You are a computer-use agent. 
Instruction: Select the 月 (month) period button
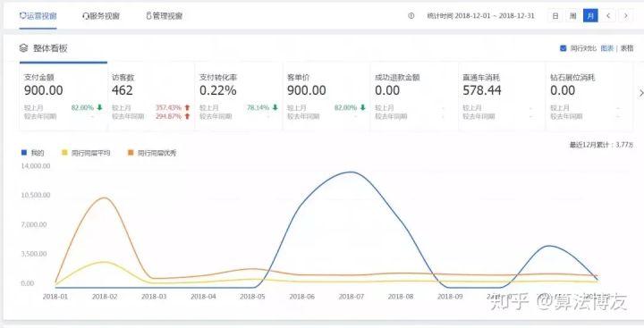[x=590, y=16]
